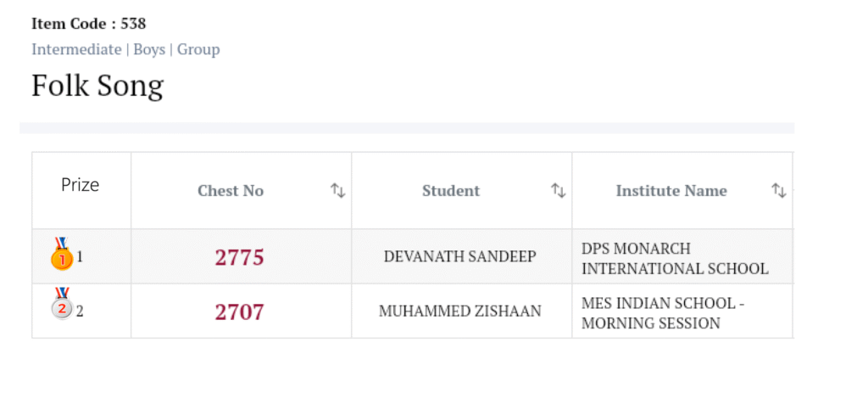
Task: Sort by Student arrows icon
Action: (558, 191)
